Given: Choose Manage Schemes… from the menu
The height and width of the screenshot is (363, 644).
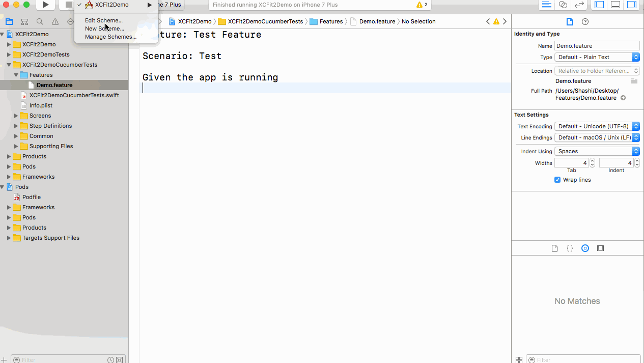Looking at the screenshot, I should (110, 37).
